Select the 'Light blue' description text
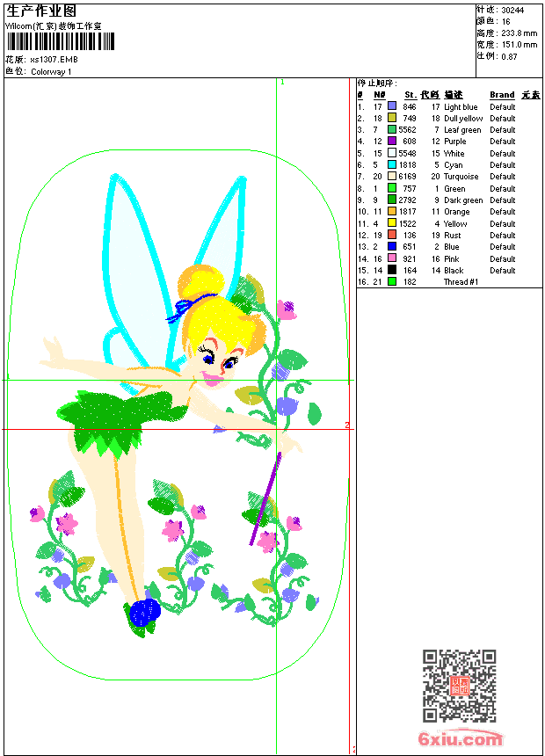Screen dimensions: 545x756 pyautogui.click(x=461, y=107)
